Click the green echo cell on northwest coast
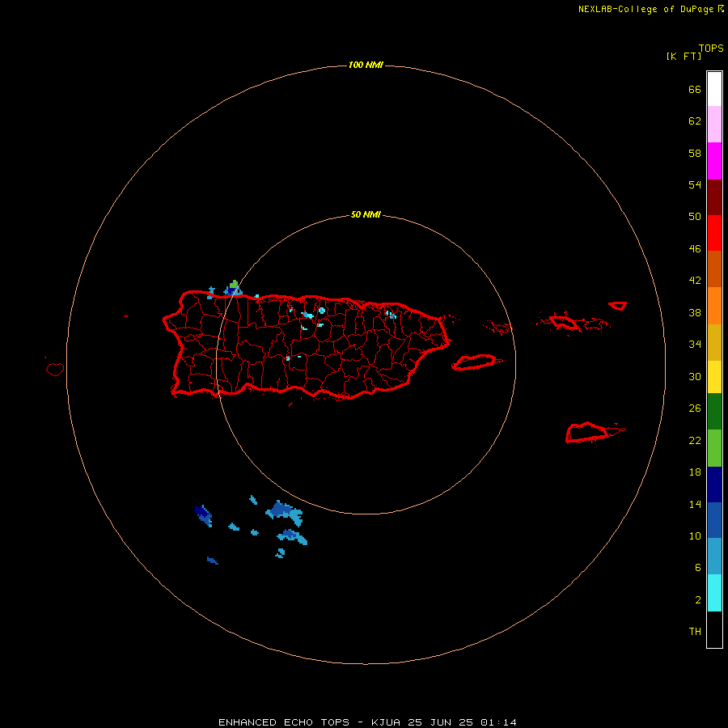This screenshot has width=728, height=728. point(234,284)
